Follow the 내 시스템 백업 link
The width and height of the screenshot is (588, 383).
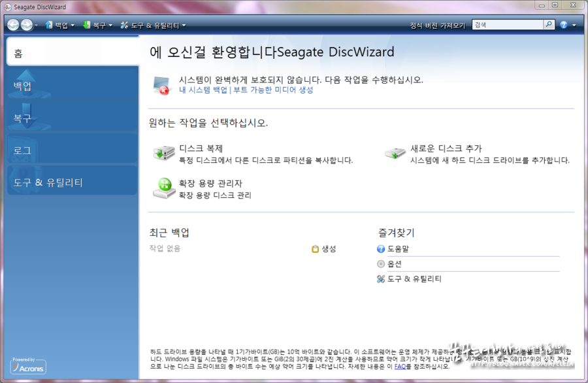coord(203,90)
